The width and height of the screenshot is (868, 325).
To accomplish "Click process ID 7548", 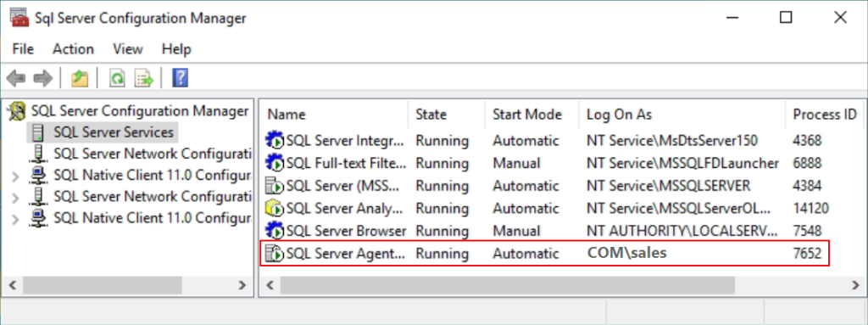I will pyautogui.click(x=807, y=231).
